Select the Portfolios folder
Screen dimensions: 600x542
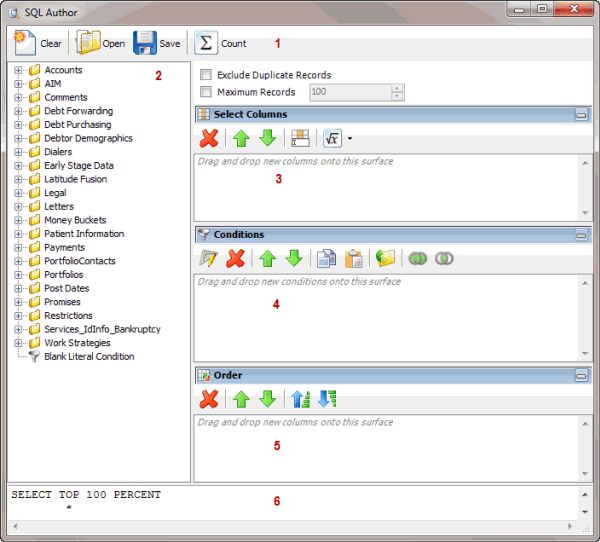coord(64,275)
